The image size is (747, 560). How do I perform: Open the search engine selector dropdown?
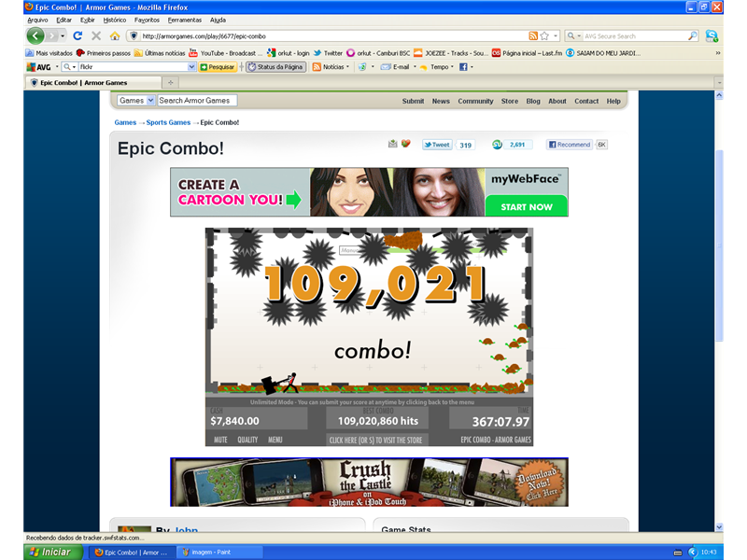573,35
